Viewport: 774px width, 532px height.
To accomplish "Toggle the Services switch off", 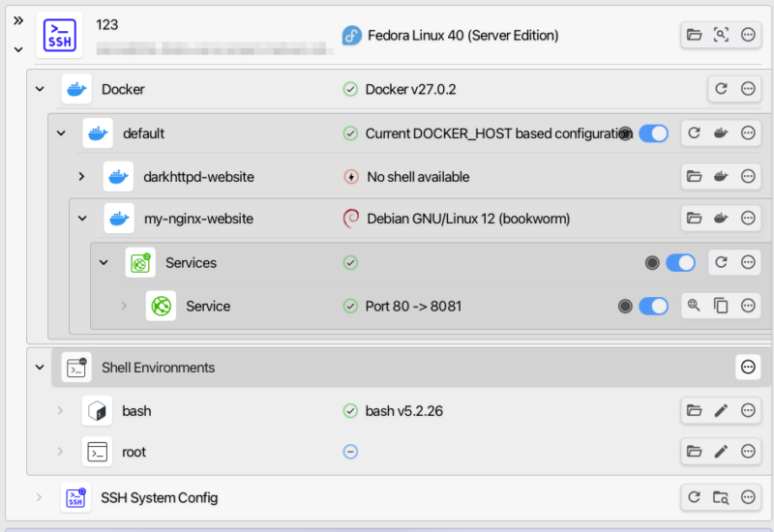I will click(680, 262).
